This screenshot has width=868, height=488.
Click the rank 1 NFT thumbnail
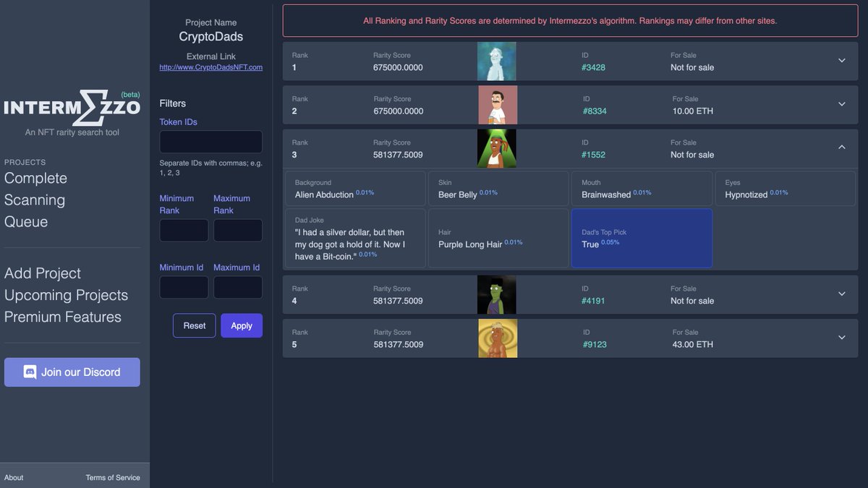point(497,61)
